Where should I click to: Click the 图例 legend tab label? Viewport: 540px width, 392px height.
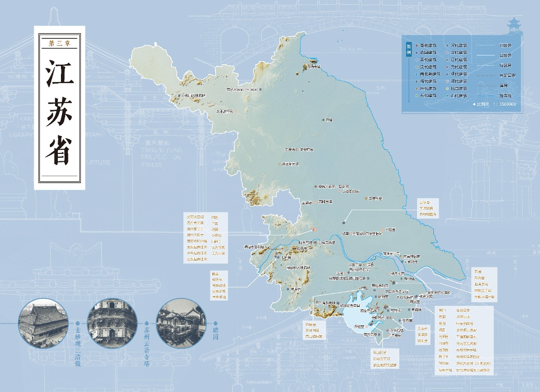point(409,49)
